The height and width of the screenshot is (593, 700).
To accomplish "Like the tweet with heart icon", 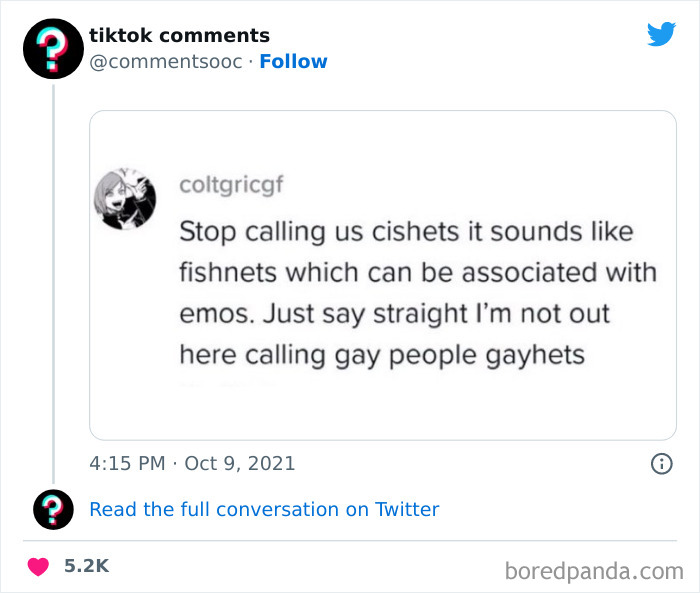I will point(39,566).
